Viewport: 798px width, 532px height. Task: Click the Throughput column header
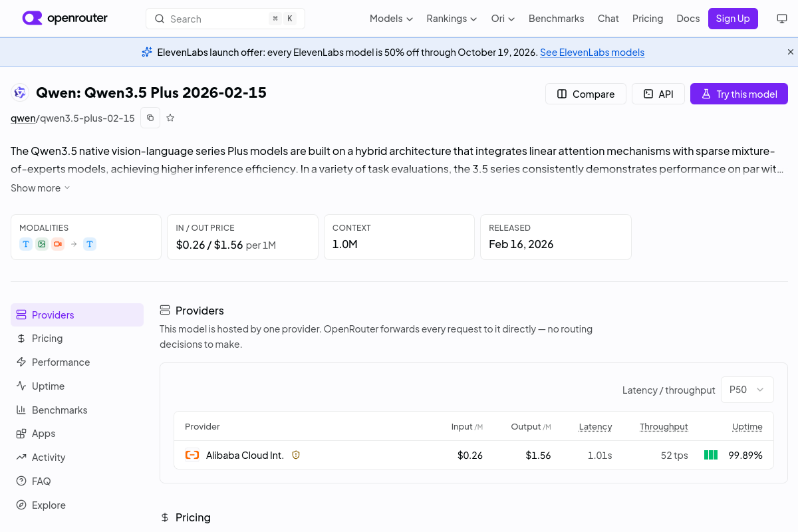click(x=664, y=427)
